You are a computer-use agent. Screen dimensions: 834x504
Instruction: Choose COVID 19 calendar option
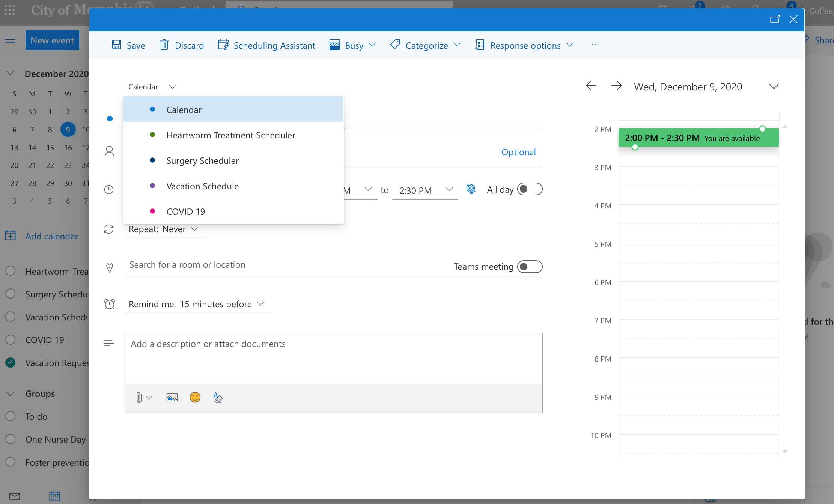click(x=185, y=212)
